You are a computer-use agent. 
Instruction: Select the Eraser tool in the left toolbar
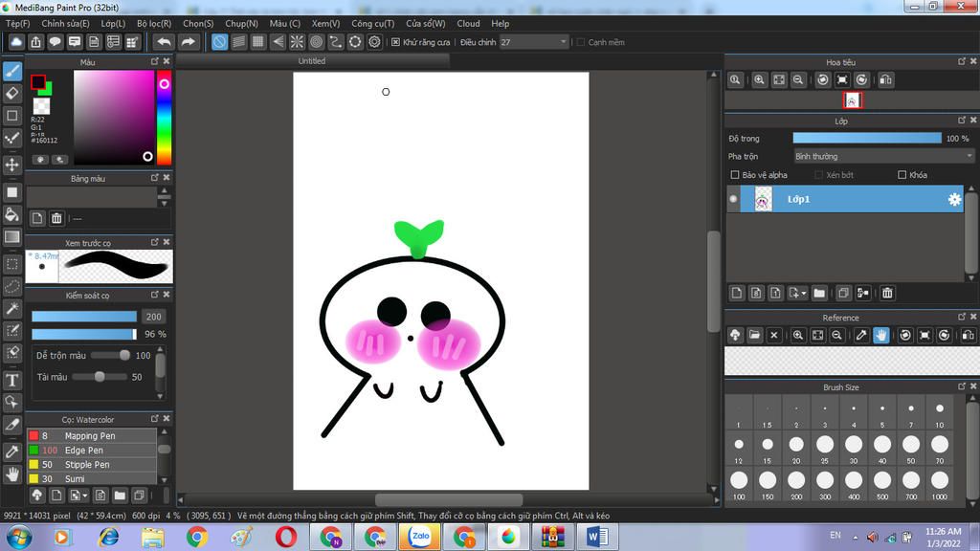pos(12,93)
